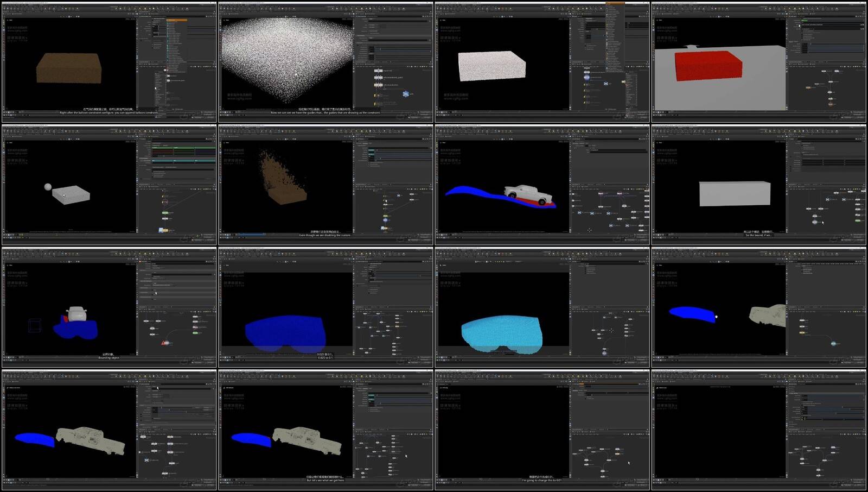Open the frame with truck cut off at right edge

[x=759, y=307]
